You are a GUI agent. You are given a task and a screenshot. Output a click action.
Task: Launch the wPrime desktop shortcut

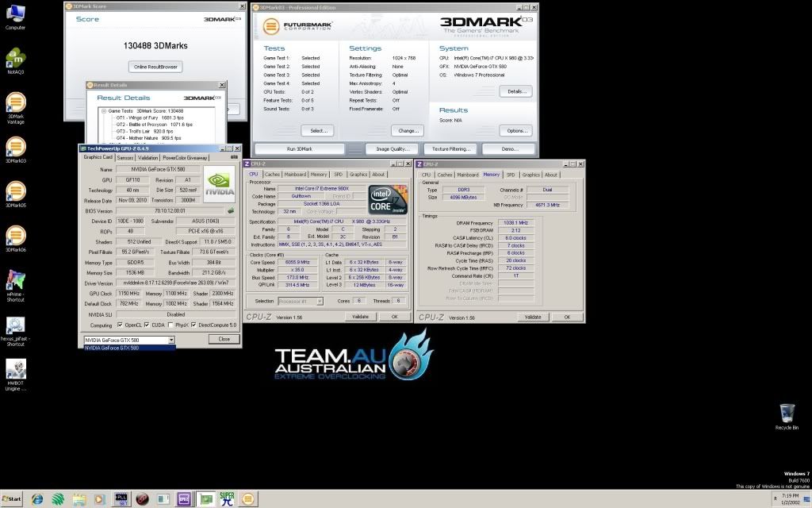tap(16, 282)
